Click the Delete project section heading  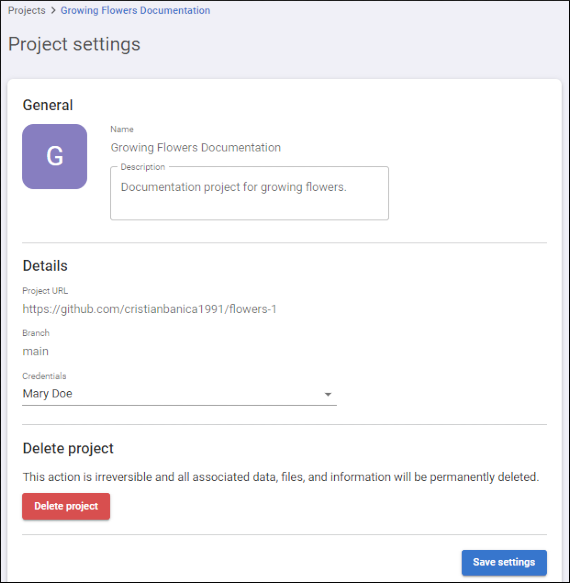68,448
